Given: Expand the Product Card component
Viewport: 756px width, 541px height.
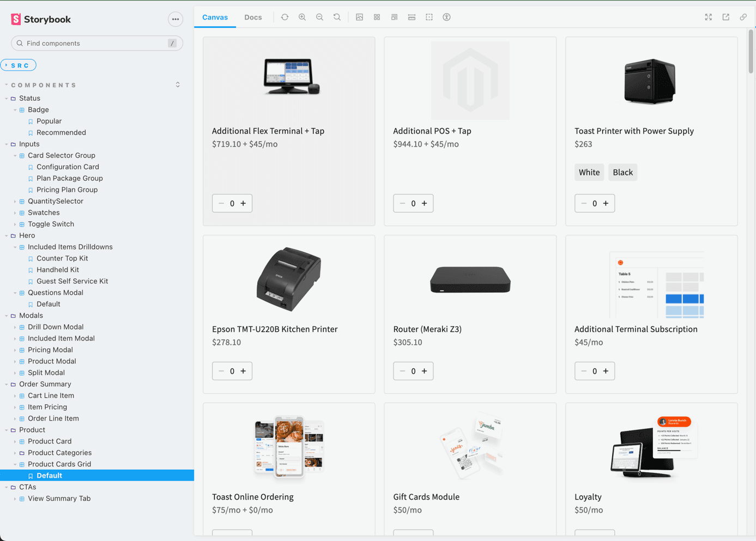Looking at the screenshot, I should coord(50,441).
